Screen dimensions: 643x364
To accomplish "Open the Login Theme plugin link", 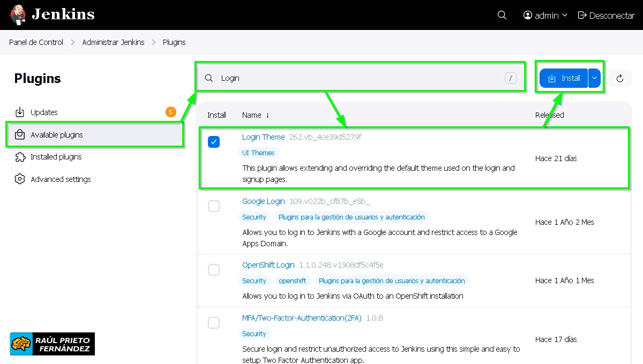I will point(263,137).
